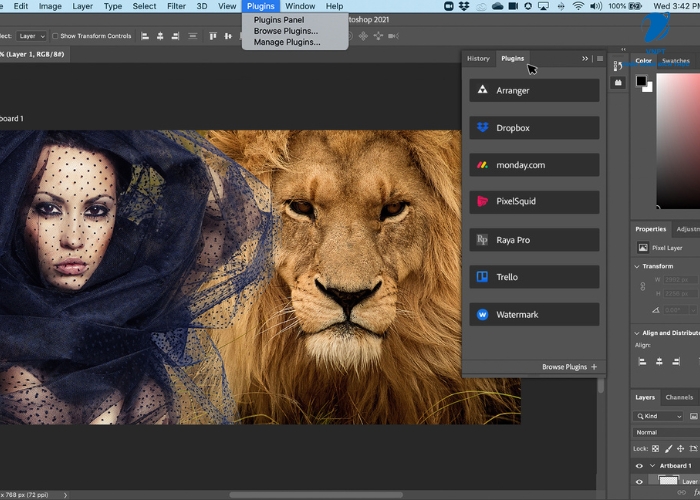This screenshot has width=700, height=500.
Task: Align top edges in options bar
Action: click(213, 36)
